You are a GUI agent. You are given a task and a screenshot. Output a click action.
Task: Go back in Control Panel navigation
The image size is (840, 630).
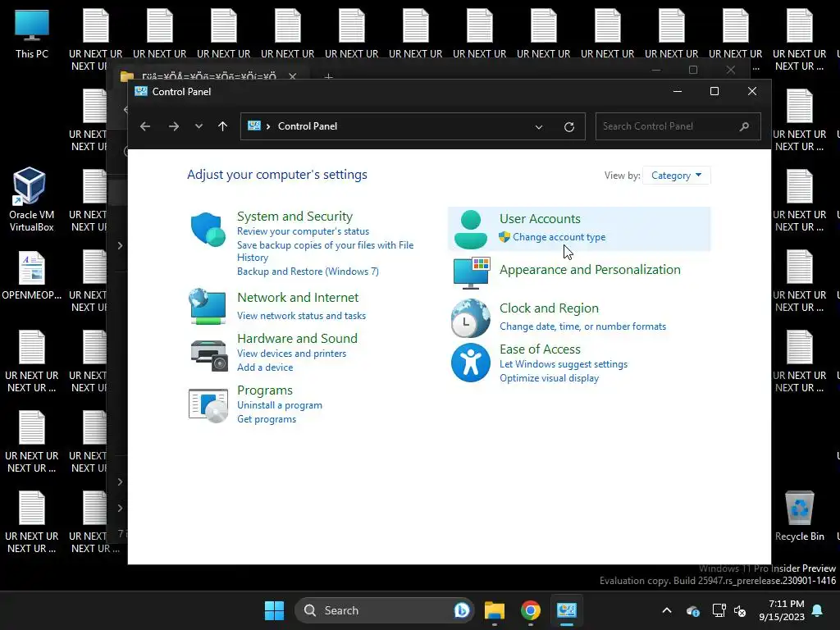click(x=145, y=126)
